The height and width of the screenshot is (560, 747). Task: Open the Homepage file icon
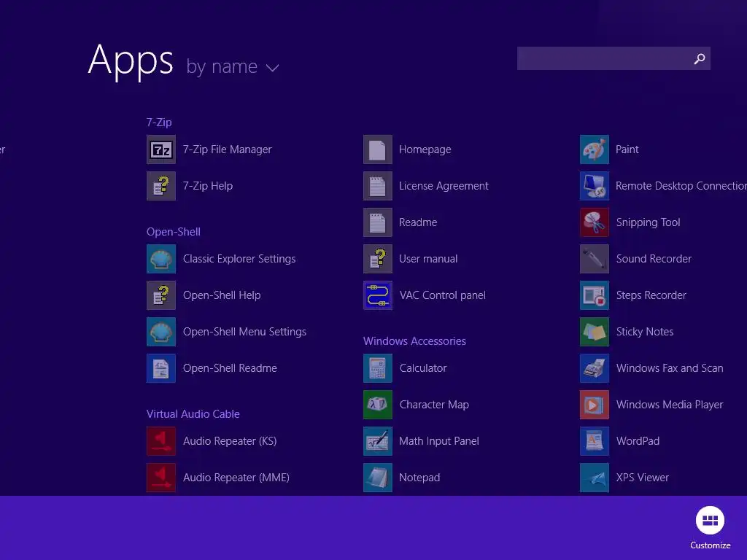click(x=378, y=149)
